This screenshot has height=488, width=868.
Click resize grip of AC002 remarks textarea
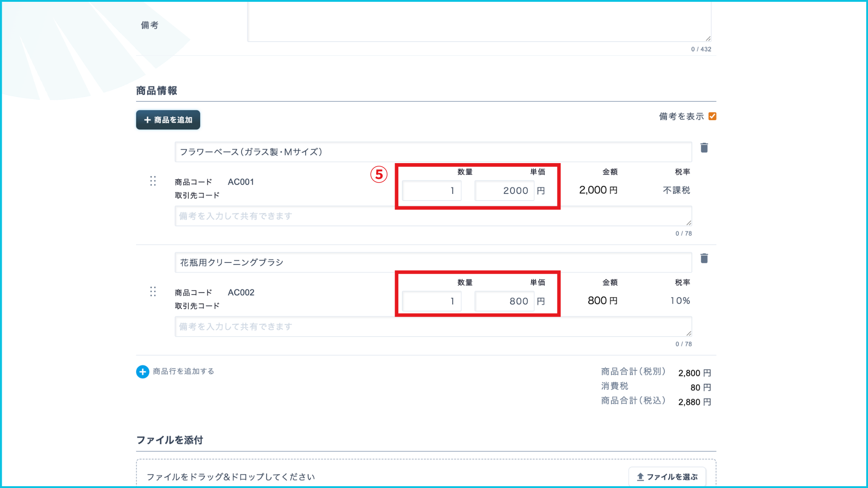(x=689, y=333)
